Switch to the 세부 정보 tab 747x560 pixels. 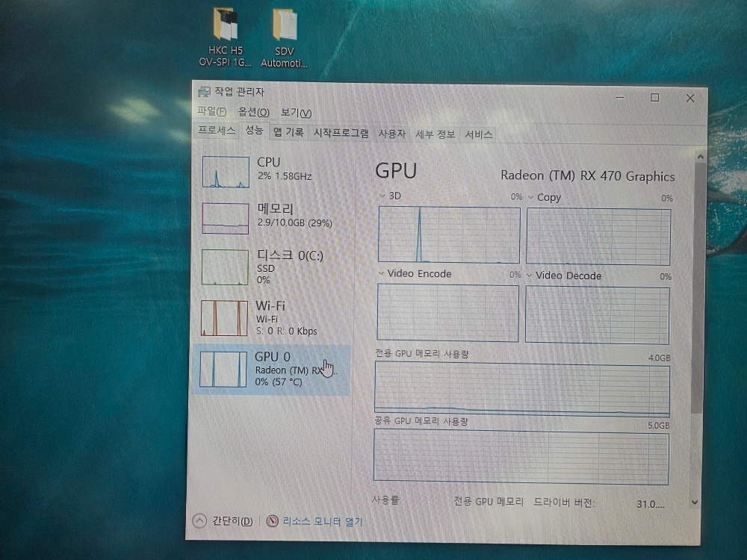435,134
